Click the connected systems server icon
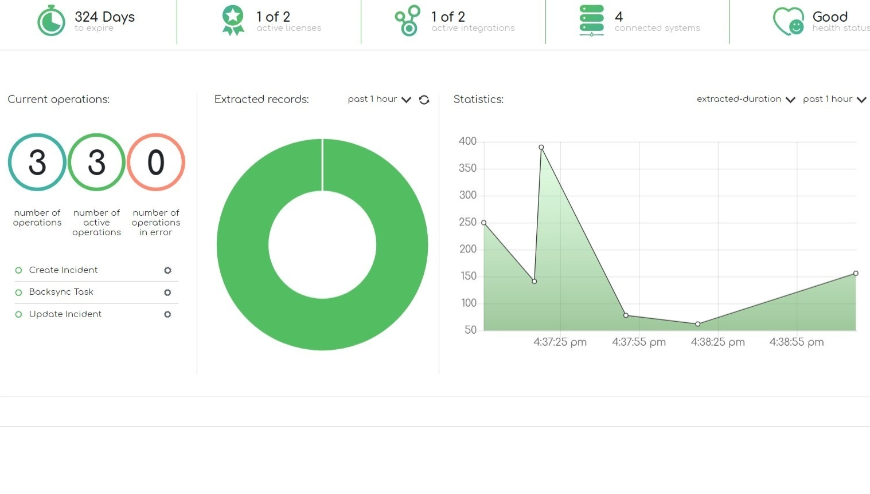This screenshot has height=494, width=870. 591,21
